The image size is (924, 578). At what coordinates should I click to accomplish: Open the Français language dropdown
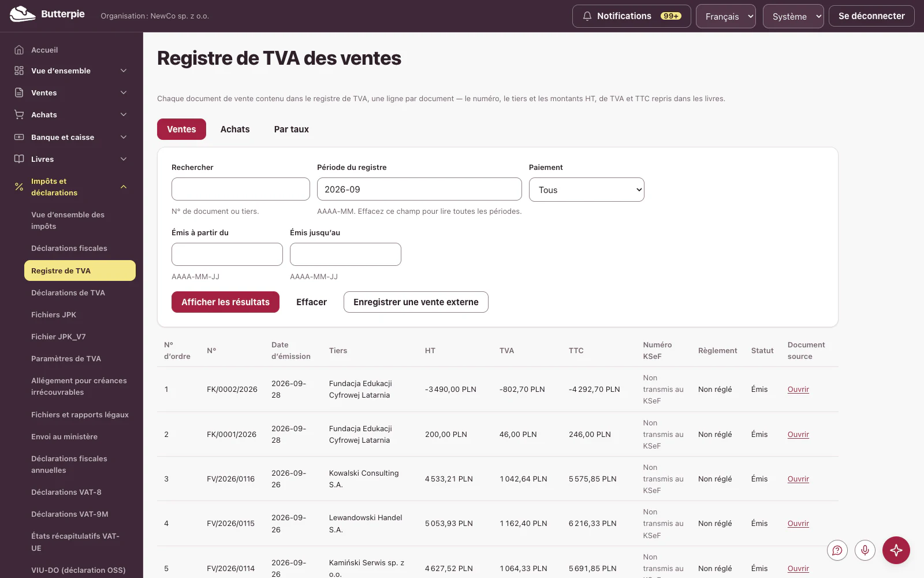(x=726, y=16)
